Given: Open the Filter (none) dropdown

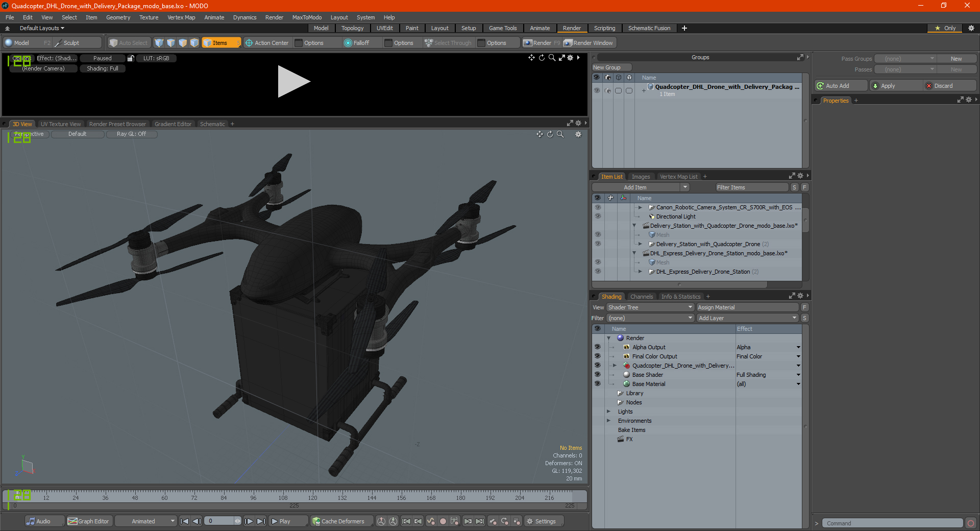Looking at the screenshot, I should click(x=650, y=318).
